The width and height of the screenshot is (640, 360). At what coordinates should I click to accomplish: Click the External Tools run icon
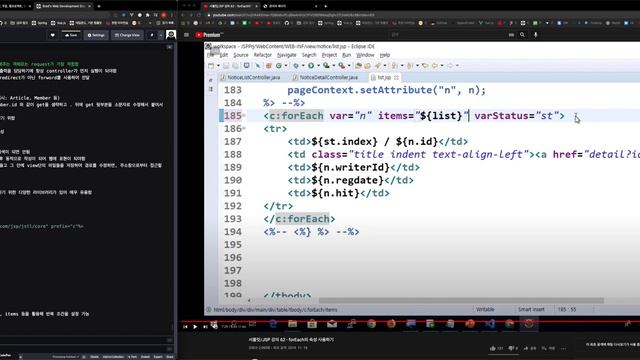tap(342, 65)
